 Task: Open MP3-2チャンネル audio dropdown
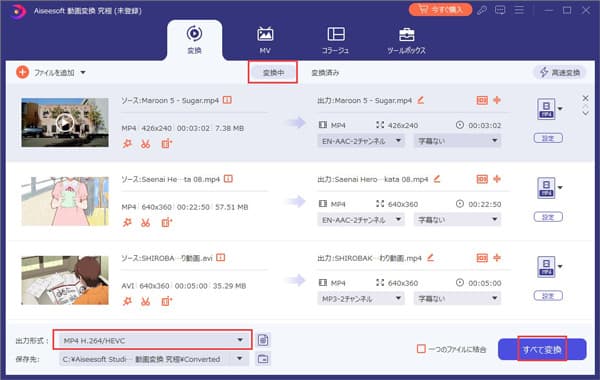tap(361, 298)
